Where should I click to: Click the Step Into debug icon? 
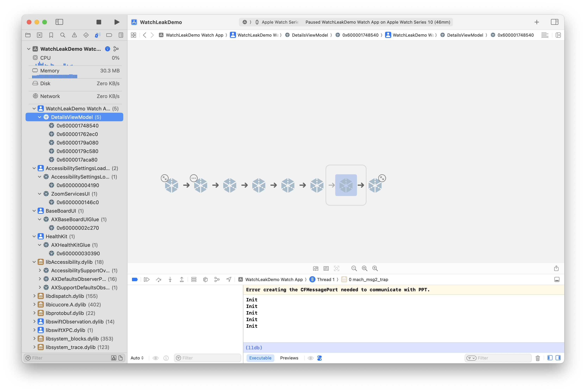tap(170, 279)
